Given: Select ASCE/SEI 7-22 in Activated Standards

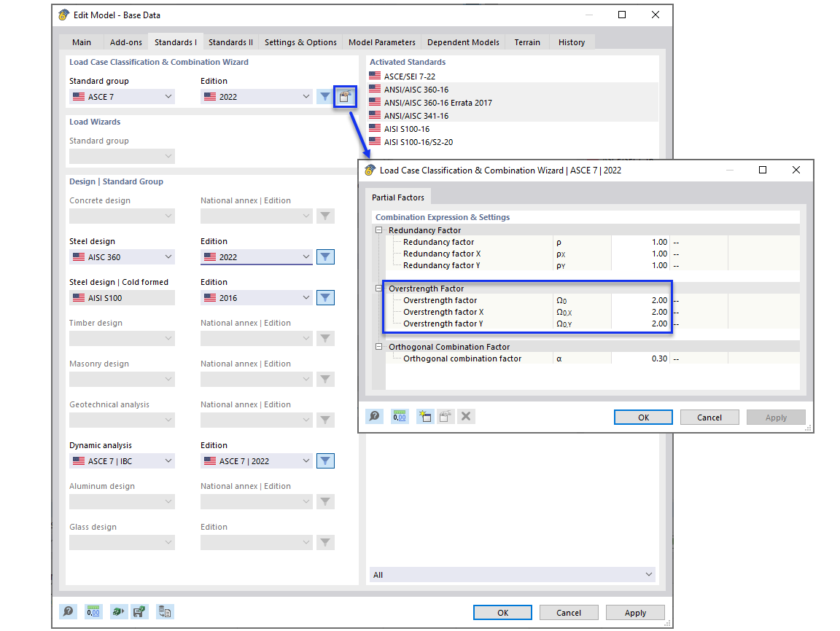Looking at the screenshot, I should (x=513, y=77).
